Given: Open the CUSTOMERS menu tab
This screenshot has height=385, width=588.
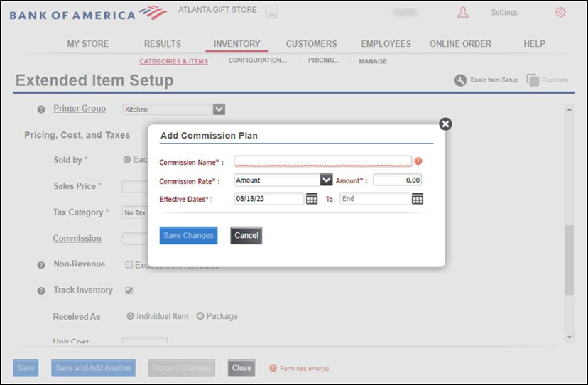Looking at the screenshot, I should pos(311,44).
